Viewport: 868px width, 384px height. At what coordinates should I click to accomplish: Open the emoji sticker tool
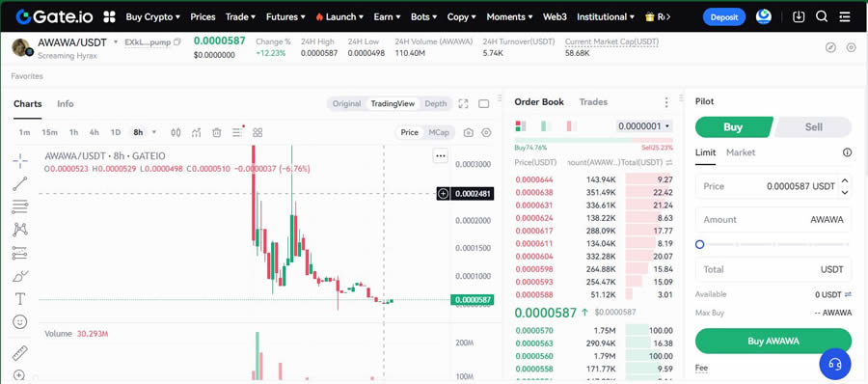20,322
